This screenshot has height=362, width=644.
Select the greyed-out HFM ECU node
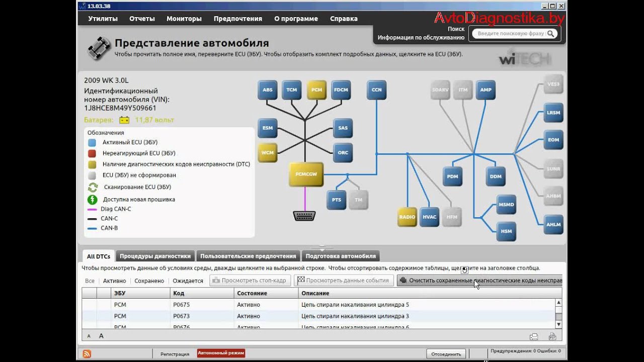(x=452, y=217)
